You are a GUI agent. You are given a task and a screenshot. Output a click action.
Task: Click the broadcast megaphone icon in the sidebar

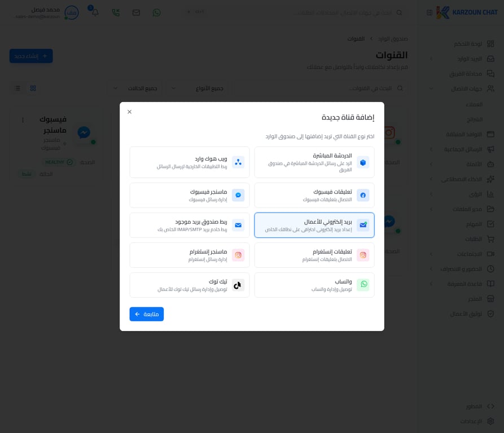point(490,149)
